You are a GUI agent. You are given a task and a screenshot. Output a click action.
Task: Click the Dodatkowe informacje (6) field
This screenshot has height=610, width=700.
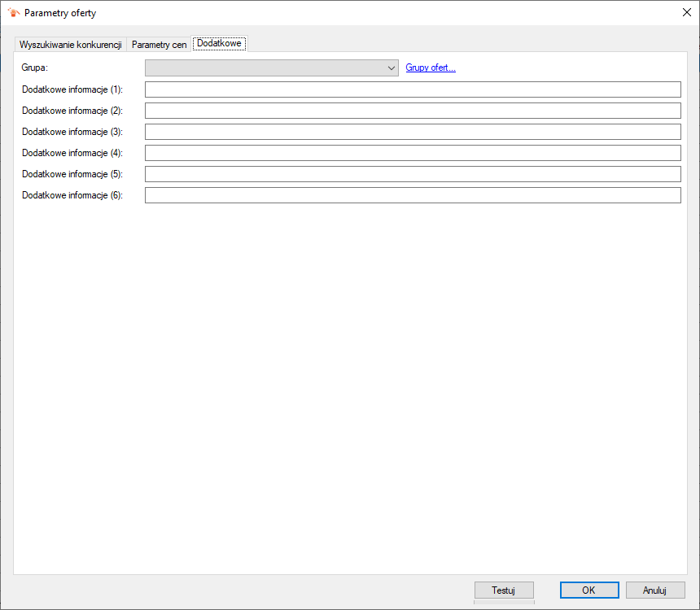point(413,195)
